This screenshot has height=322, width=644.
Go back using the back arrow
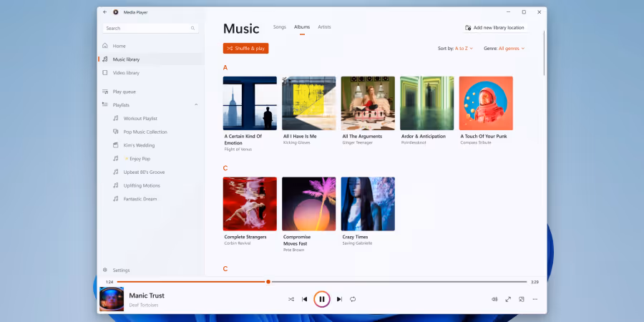[104, 12]
